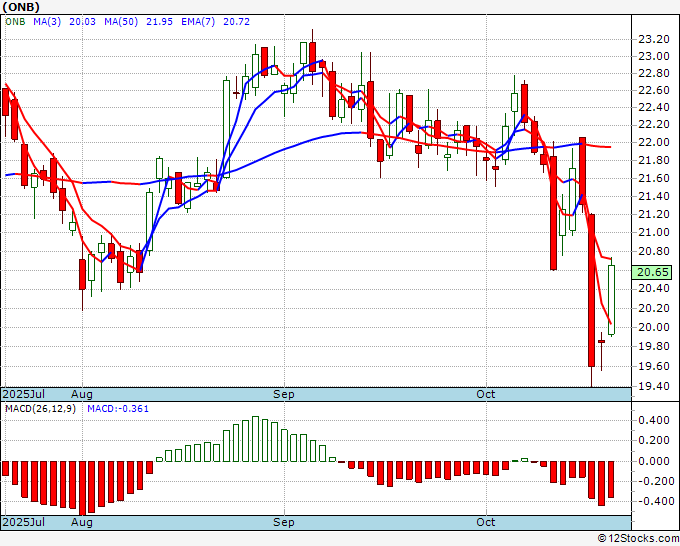Click Aug on the MACD time axis
Viewport: 680px width, 546px height.
[x=82, y=522]
